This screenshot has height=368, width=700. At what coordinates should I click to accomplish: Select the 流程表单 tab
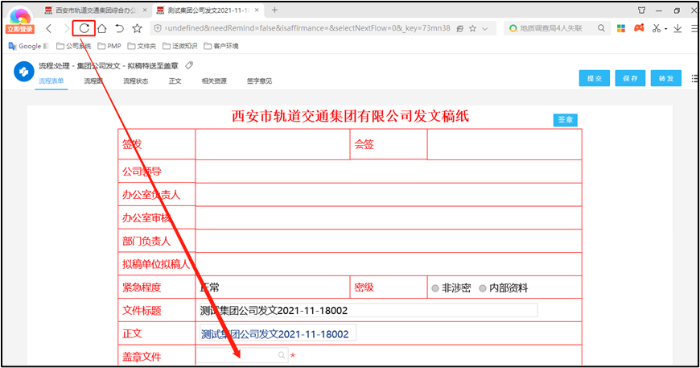click(x=51, y=81)
